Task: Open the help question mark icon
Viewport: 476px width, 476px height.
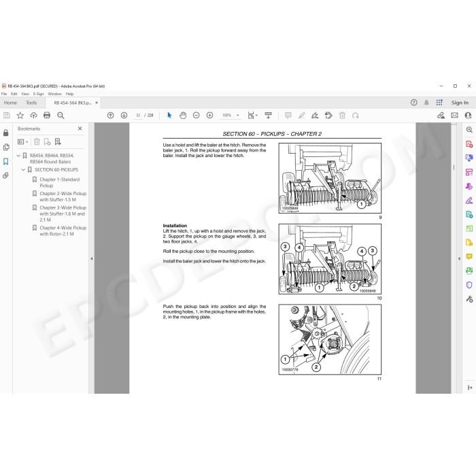Action: coord(413,103)
